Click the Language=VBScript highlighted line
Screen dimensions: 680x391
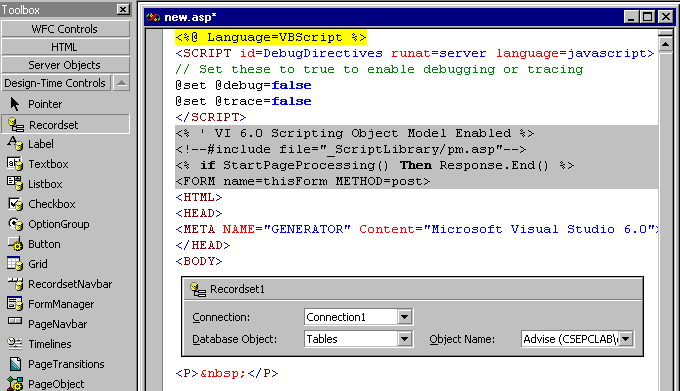tap(271, 37)
